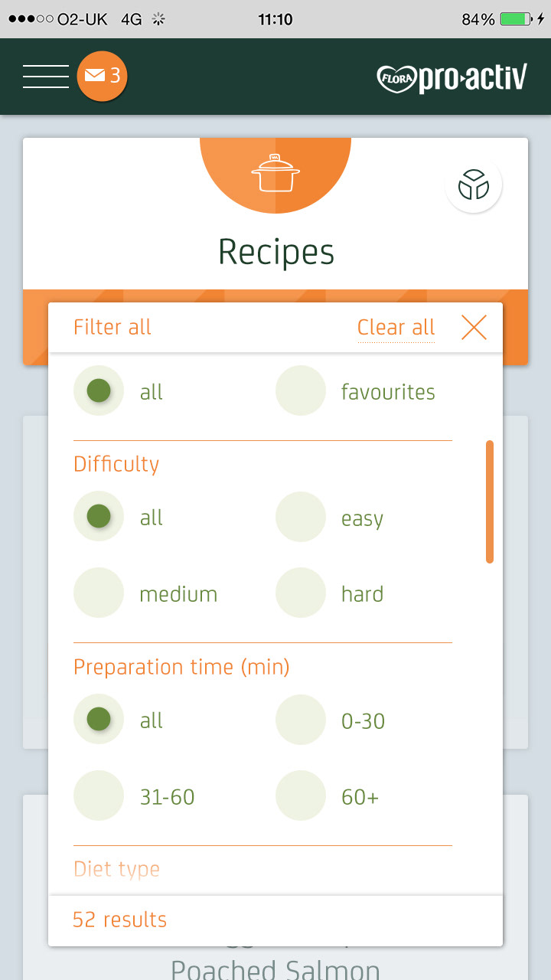Tap the battery icon in status bar
This screenshot has width=551, height=980.
pos(515,19)
